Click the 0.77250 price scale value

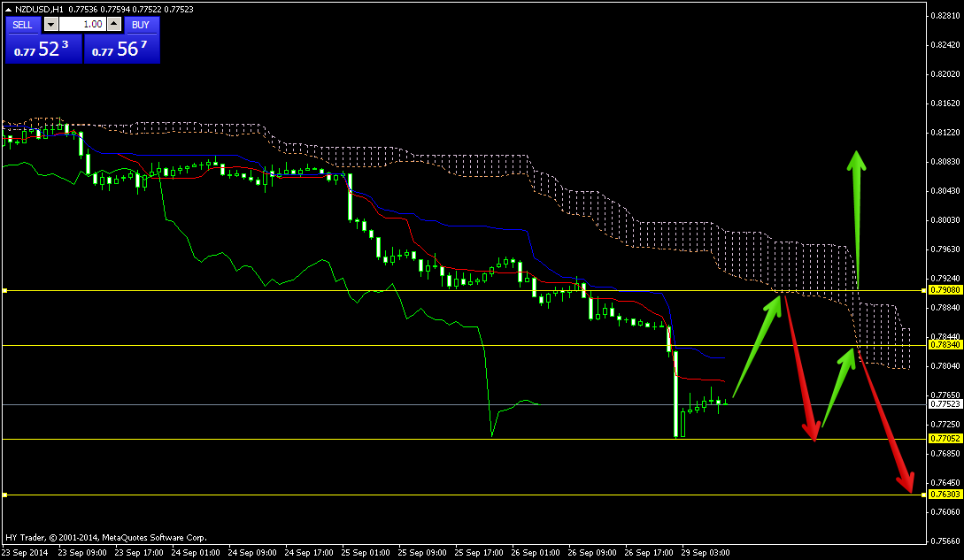click(945, 424)
